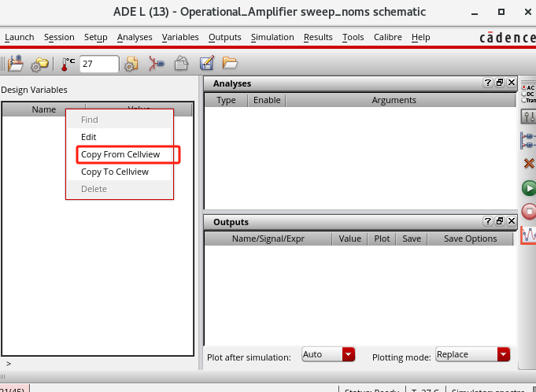Viewport: 536px width, 392px height.
Task: Open the Launch menu
Action: 20,37
